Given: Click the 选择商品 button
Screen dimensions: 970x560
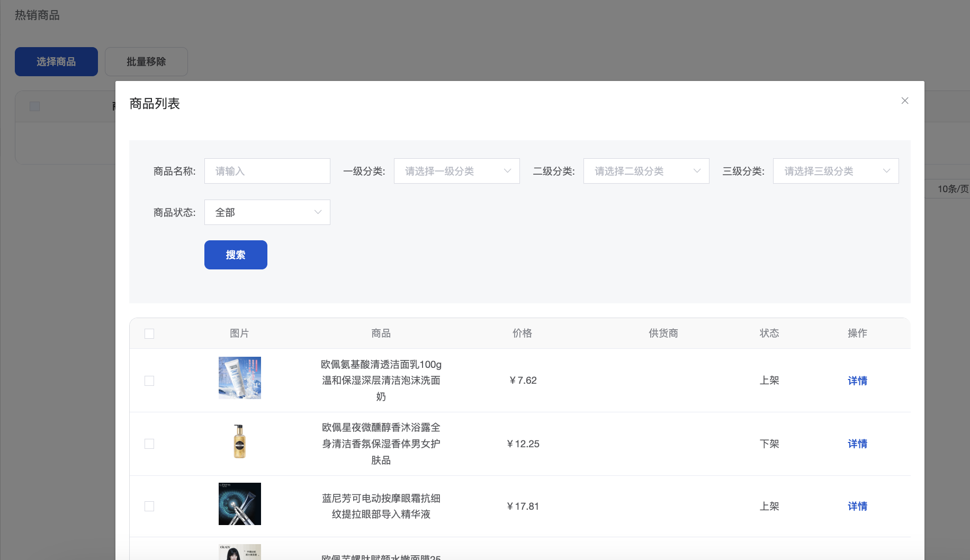Looking at the screenshot, I should (56, 61).
